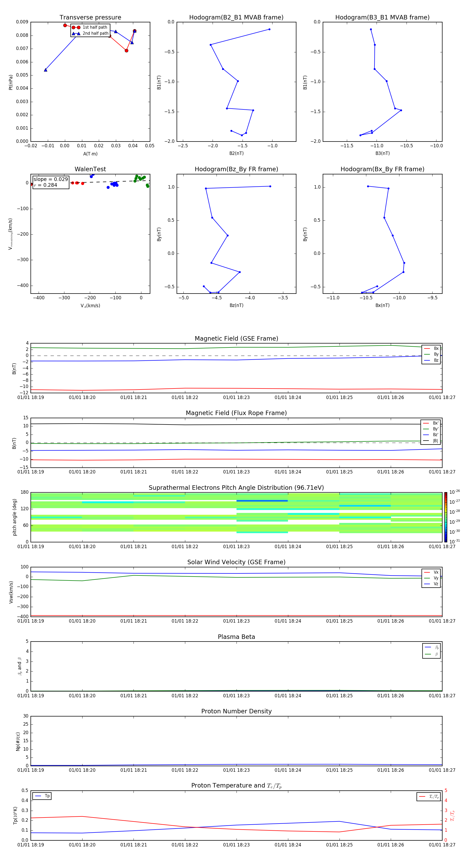The image size is (473, 868).
Task: Click the 'r = 0.284' annotation
Action: 45,185
